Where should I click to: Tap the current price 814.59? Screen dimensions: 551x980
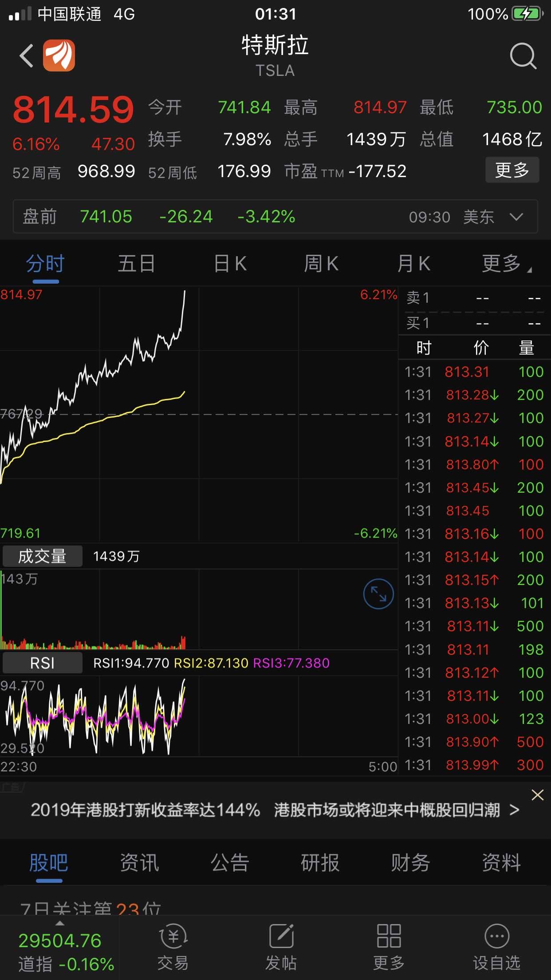coord(73,110)
